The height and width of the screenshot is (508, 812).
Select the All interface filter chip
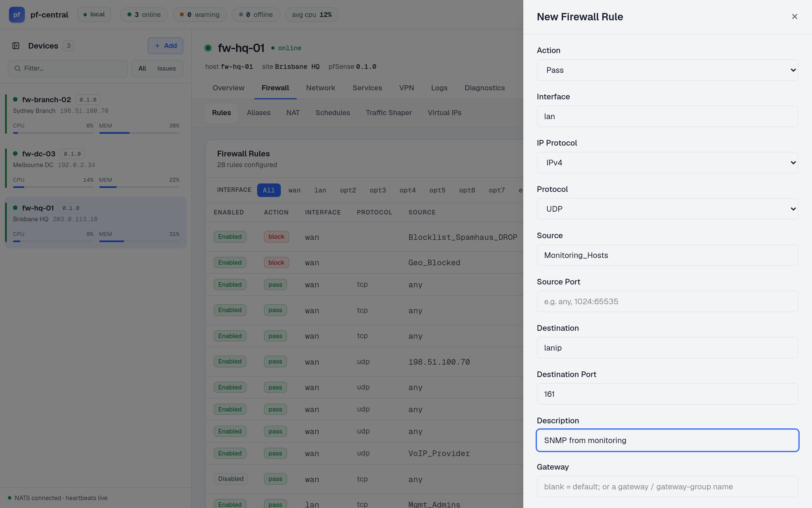[x=269, y=190]
